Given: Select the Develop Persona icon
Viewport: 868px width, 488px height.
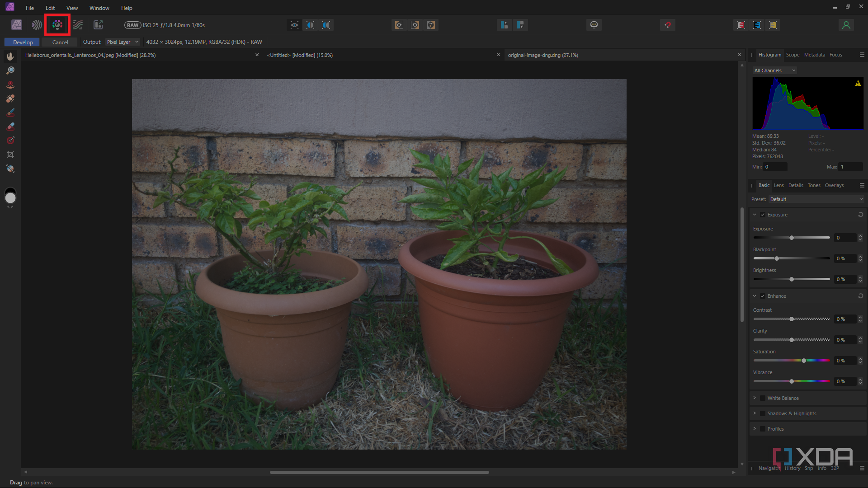Looking at the screenshot, I should (57, 25).
